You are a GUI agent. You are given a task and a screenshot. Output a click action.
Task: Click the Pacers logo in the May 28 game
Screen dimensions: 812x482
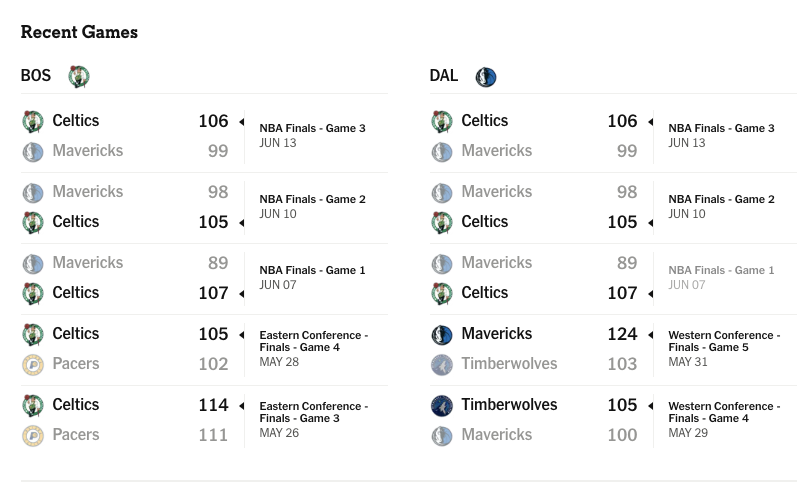click(33, 364)
